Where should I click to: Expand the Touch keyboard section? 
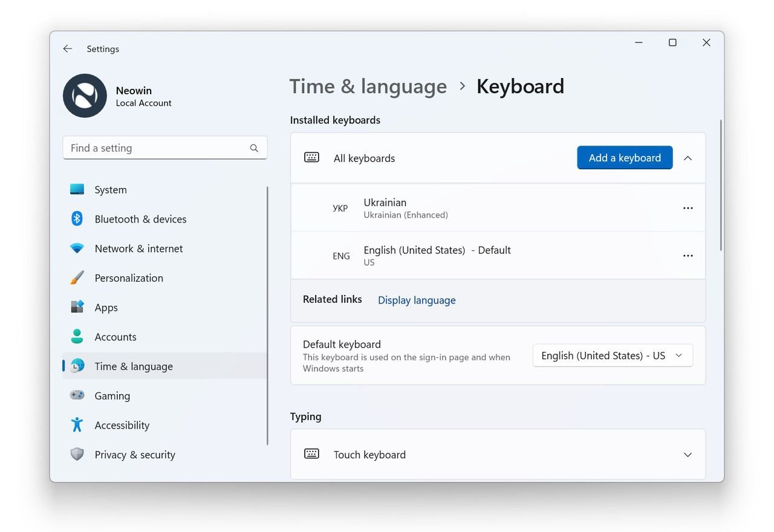688,455
